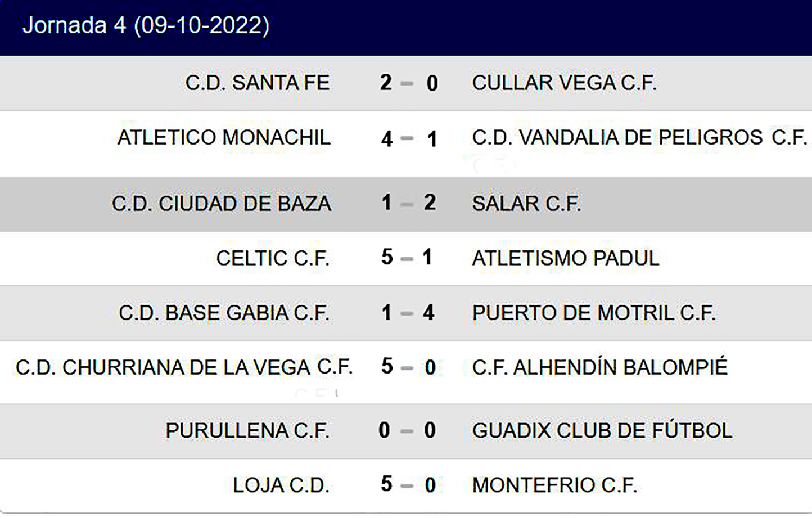This screenshot has width=812, height=517.
Task: Select GUADIX CLUB DE FÚTBOL team
Action: tap(602, 431)
